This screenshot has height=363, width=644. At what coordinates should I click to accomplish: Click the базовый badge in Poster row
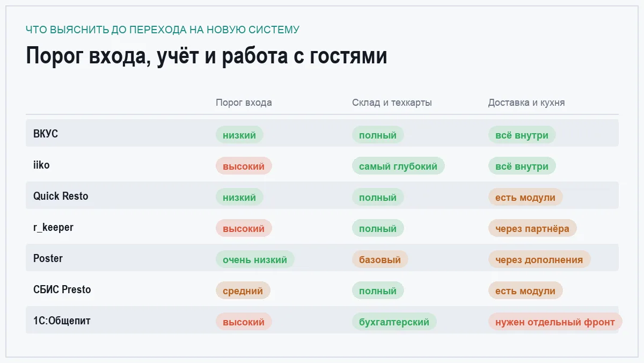(380, 259)
